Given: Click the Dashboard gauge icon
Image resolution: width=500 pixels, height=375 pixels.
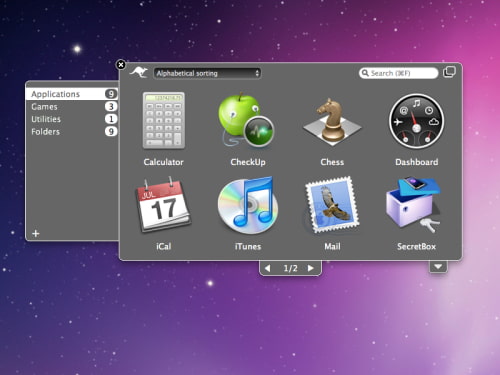Looking at the screenshot, I should point(416,121).
